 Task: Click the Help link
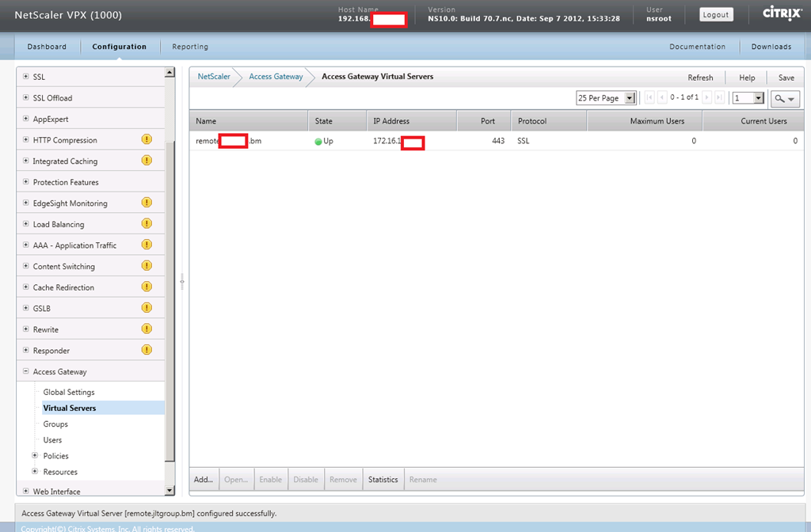(x=747, y=78)
